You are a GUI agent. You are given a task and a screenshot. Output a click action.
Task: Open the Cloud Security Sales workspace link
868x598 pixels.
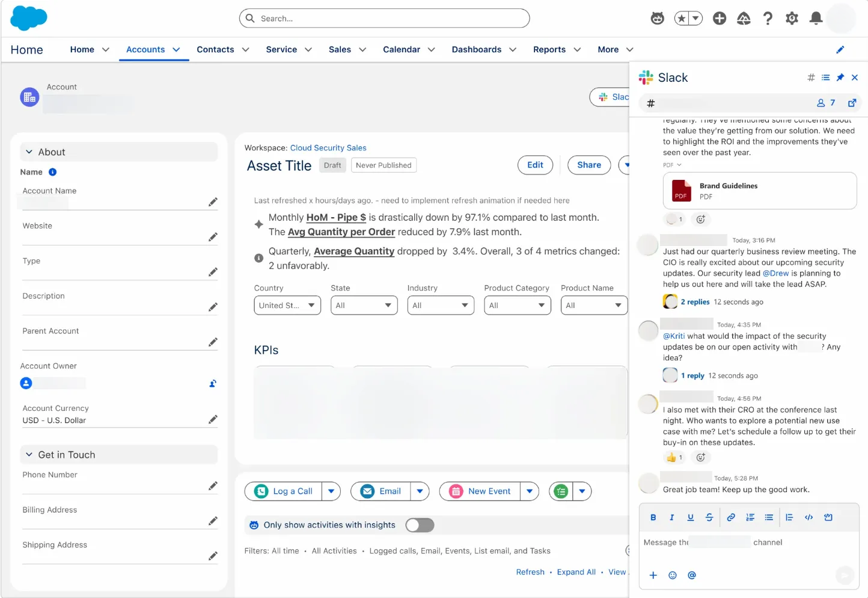(328, 148)
